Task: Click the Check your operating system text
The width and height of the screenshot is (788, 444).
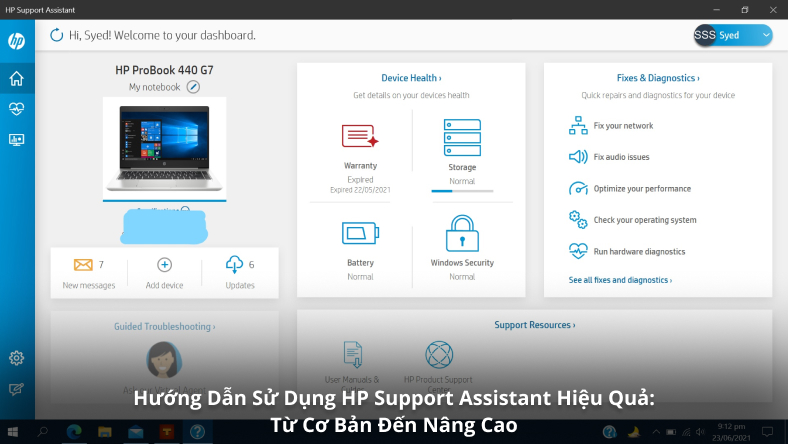Action: click(645, 220)
